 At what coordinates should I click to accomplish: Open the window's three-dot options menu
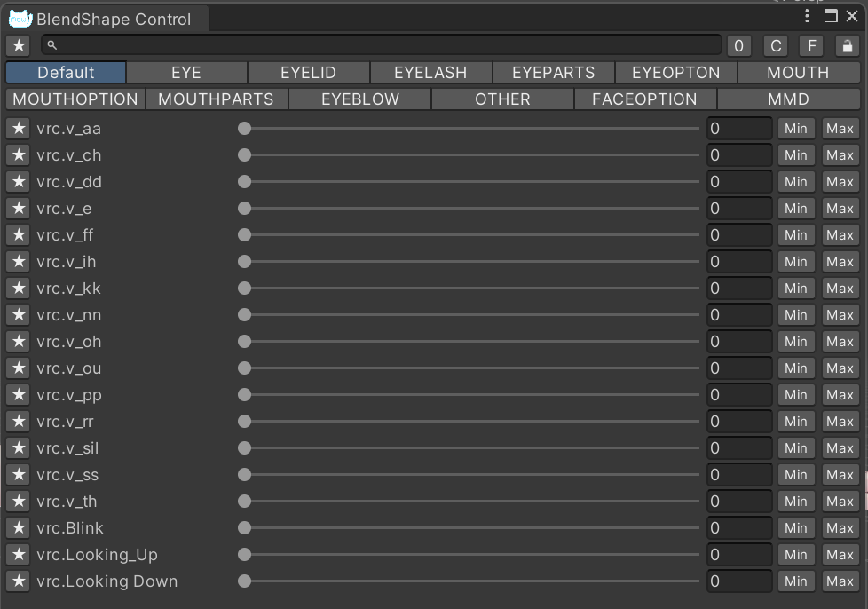(x=807, y=16)
